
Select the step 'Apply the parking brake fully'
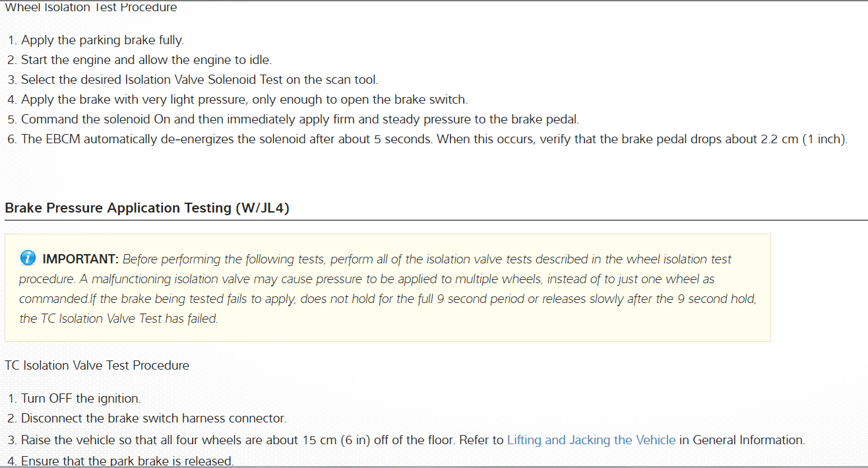pos(102,40)
